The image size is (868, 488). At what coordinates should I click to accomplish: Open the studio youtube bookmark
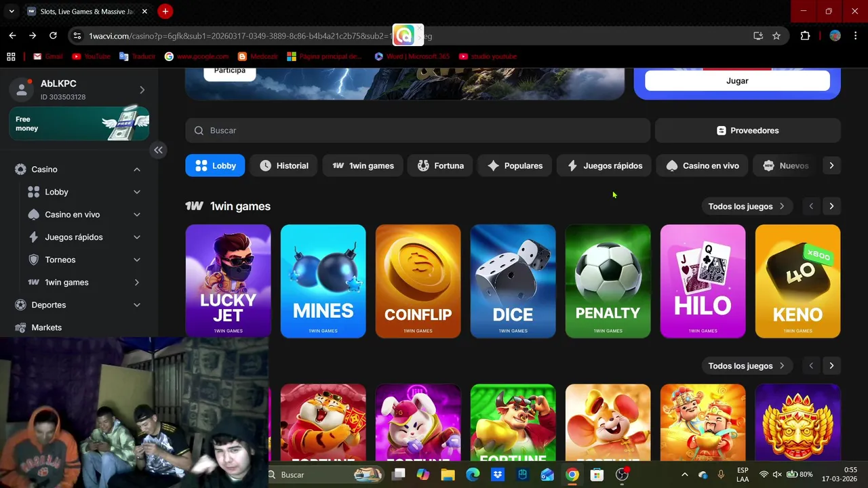pyautogui.click(x=488, y=56)
